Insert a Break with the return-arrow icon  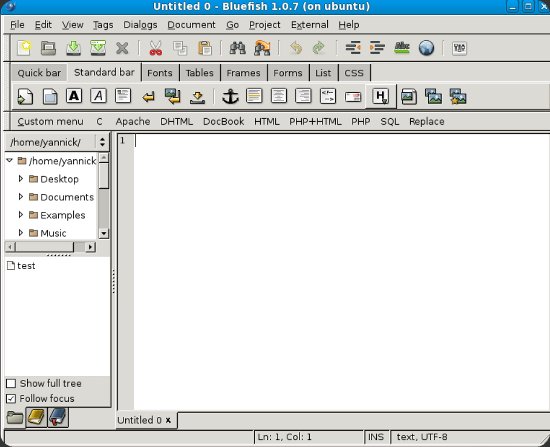148,96
